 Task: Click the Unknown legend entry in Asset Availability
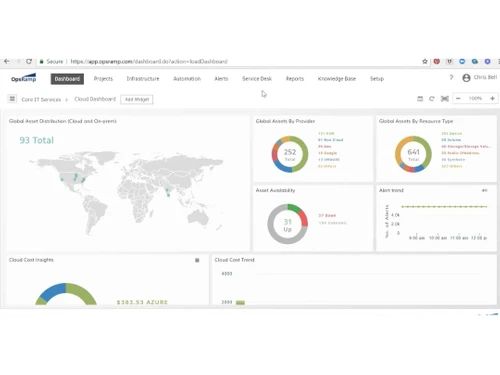pos(332,223)
